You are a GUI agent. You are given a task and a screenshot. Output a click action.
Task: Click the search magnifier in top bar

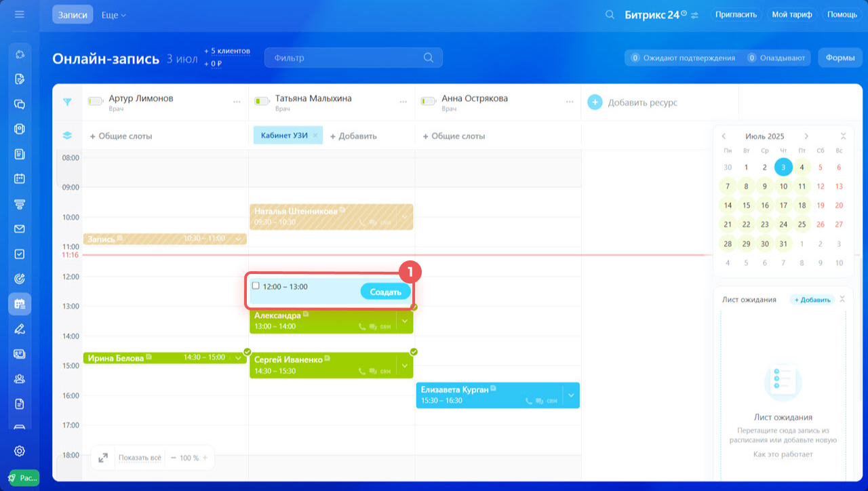pyautogui.click(x=610, y=14)
